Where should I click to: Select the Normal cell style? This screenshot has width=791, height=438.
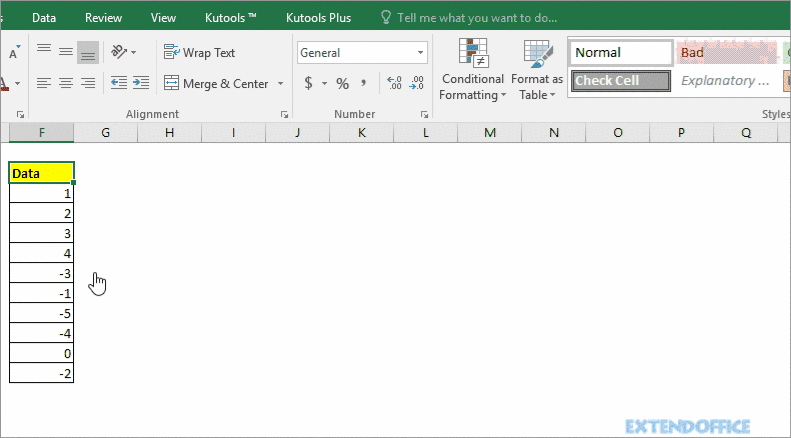coord(621,52)
